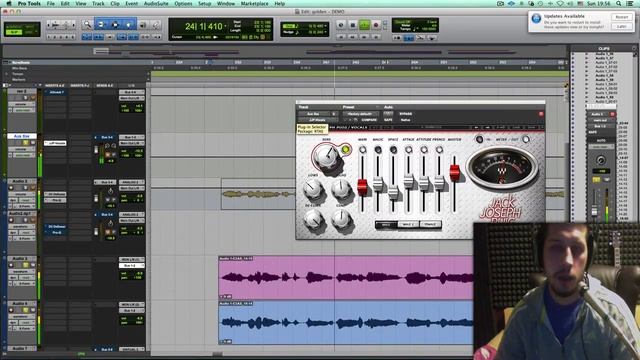The width and height of the screenshot is (640, 360).
Task: Open the Marketplace menu
Action: pos(254,3)
